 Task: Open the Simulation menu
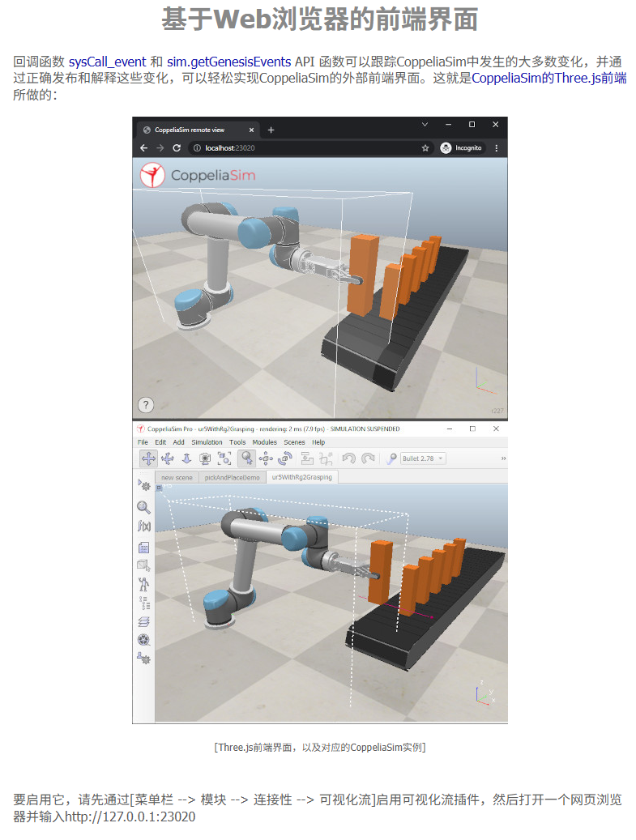point(207,442)
